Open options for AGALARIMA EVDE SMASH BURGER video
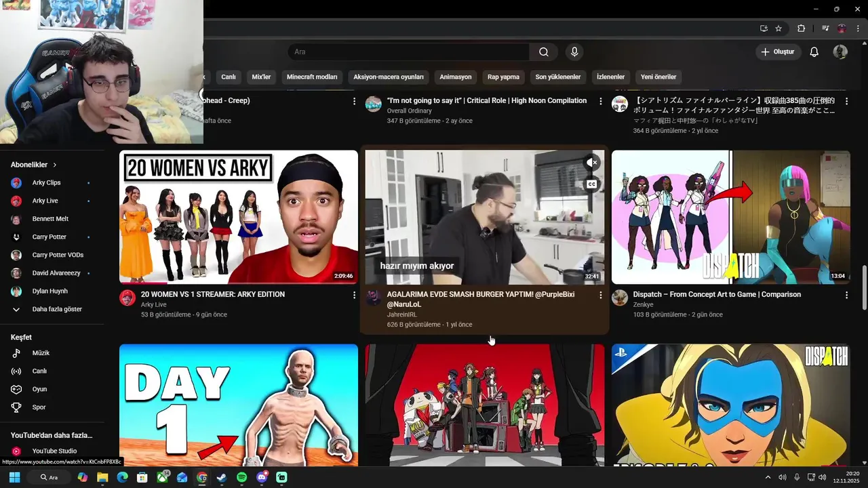The height and width of the screenshot is (488, 868). click(x=600, y=295)
